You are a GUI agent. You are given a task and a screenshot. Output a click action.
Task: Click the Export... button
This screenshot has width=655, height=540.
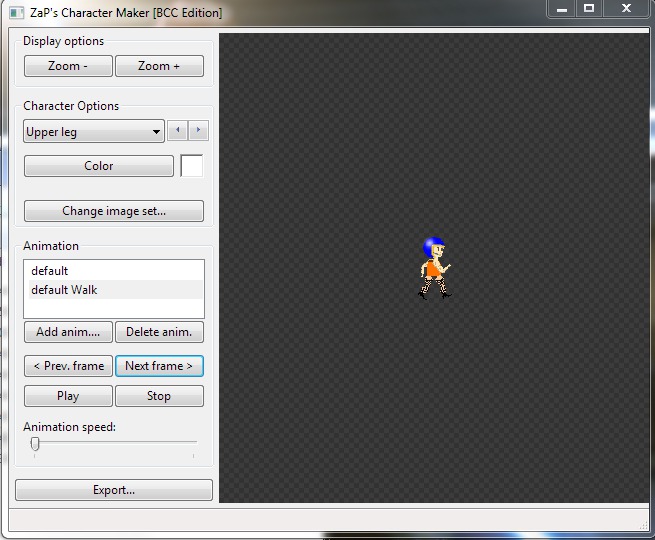click(x=114, y=490)
